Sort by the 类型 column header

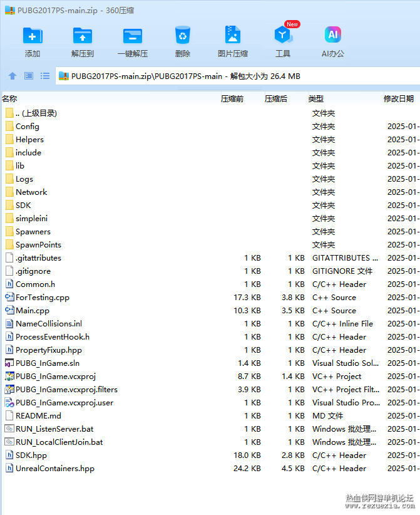coord(316,99)
